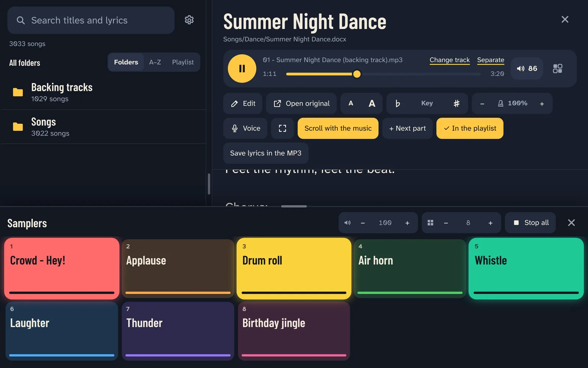Click the Change track link

tap(449, 60)
